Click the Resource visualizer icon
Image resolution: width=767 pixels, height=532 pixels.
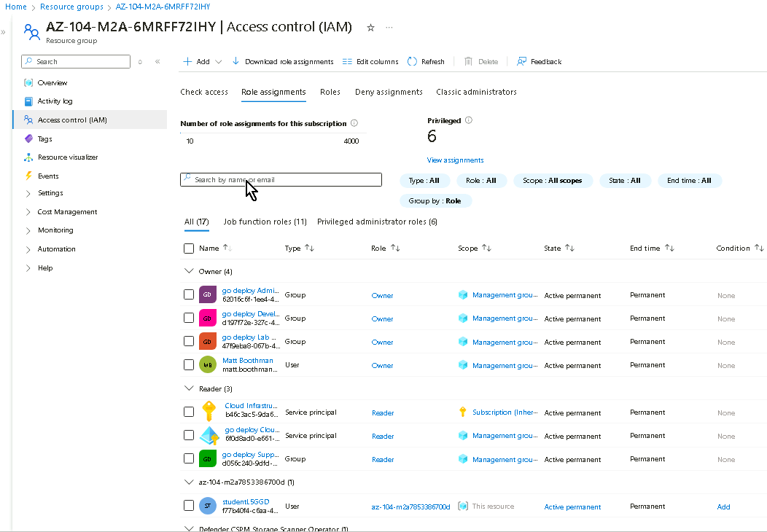[28, 157]
